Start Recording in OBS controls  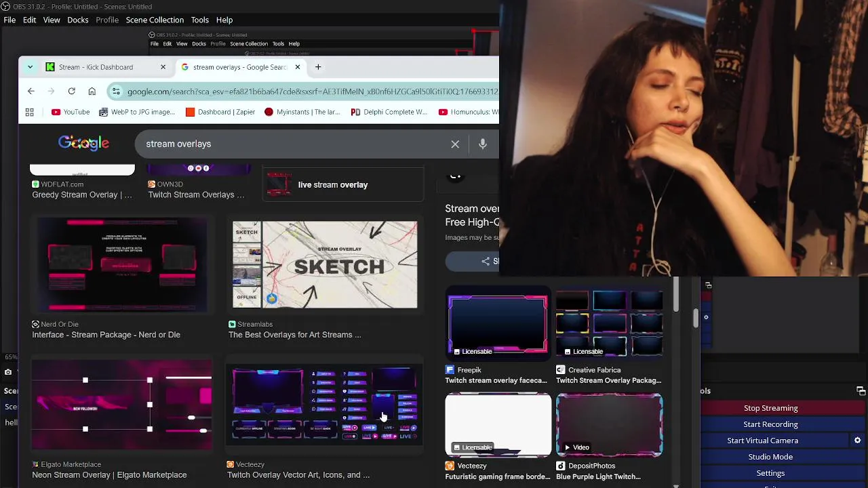pyautogui.click(x=770, y=424)
